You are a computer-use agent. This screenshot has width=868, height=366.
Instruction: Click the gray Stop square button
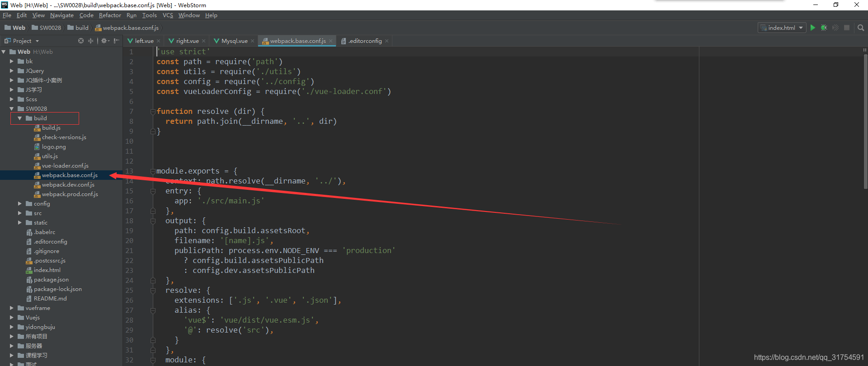[847, 28]
